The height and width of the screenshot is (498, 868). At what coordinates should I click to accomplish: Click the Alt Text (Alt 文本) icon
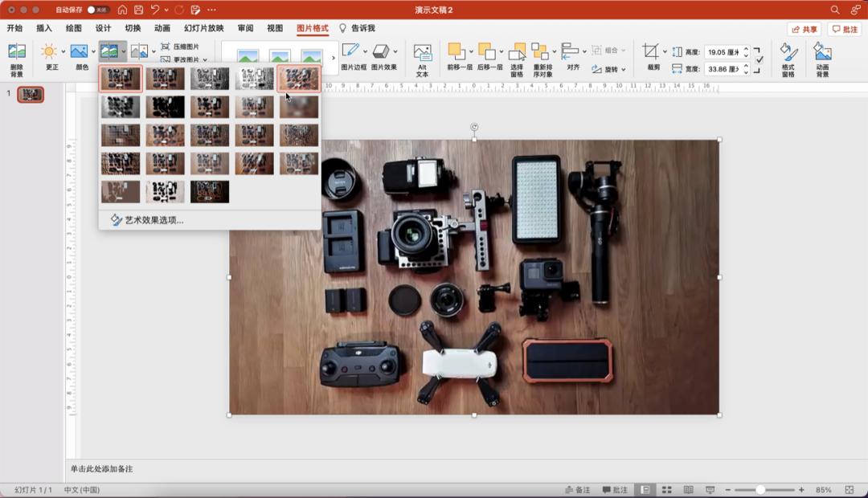[422, 53]
